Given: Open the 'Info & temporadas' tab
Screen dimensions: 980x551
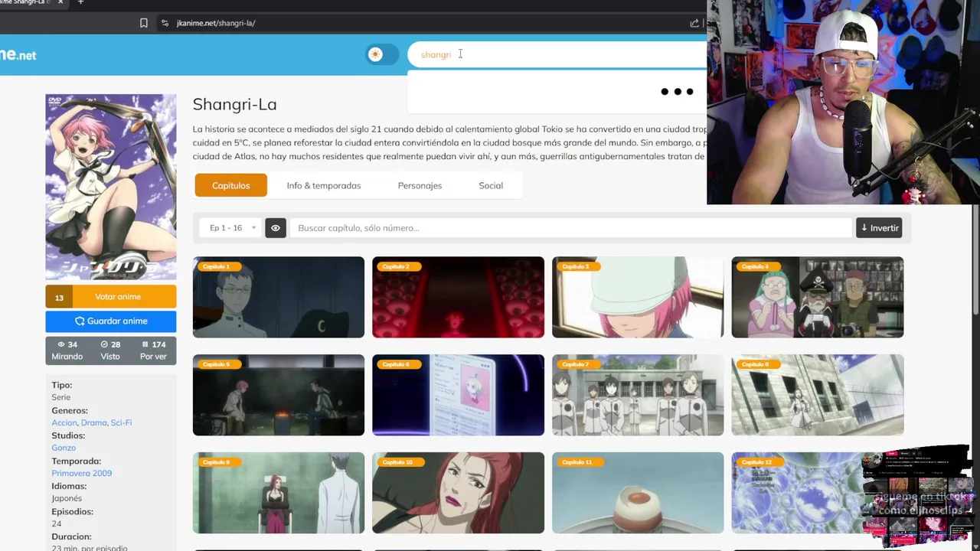Looking at the screenshot, I should pos(324,185).
